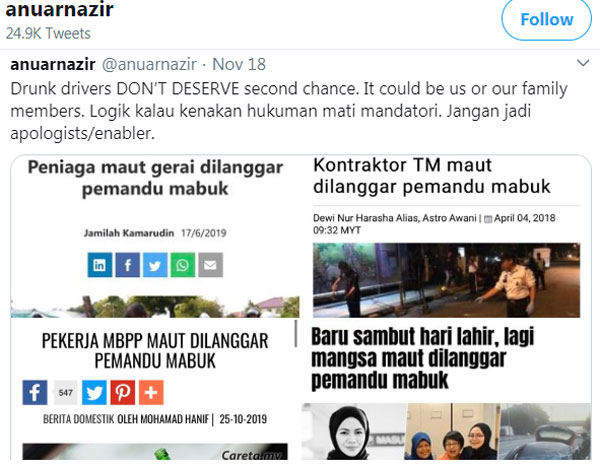Image resolution: width=600 pixels, height=467 pixels.
Task: Open the tweet options chevron dropdown
Action: 583,63
